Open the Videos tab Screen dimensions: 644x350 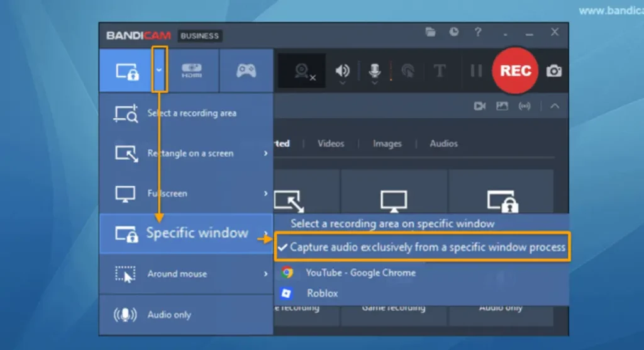pyautogui.click(x=331, y=144)
